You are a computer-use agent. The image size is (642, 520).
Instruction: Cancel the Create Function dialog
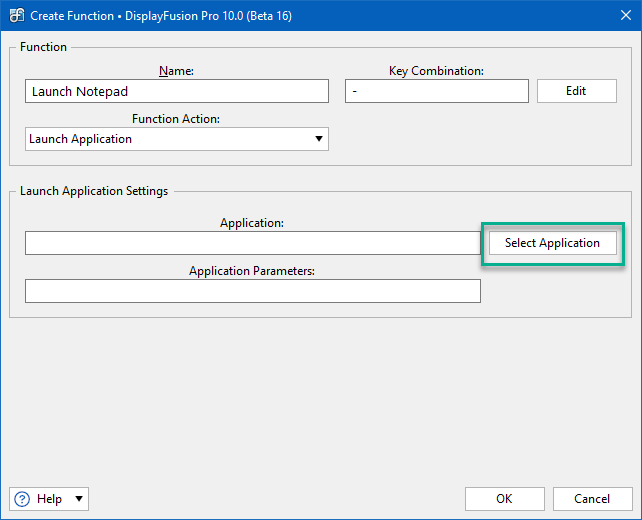pyautogui.click(x=592, y=499)
